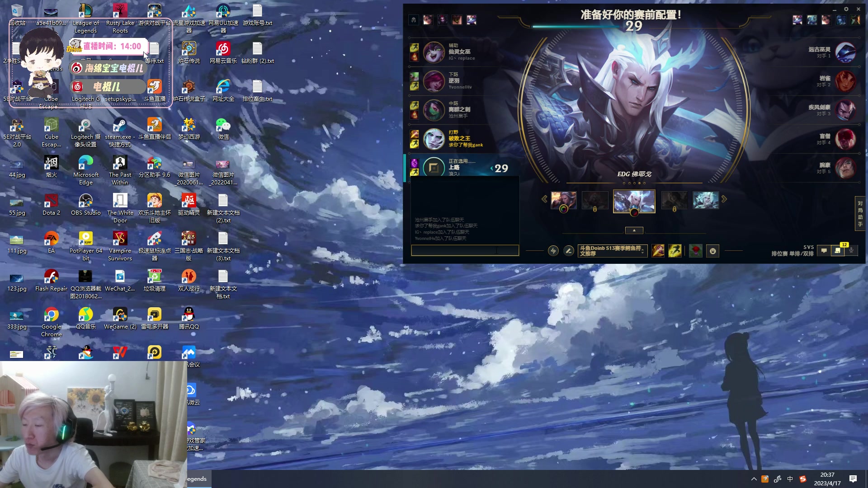Open 游戏账号.txt file on desktop
Screen dimensions: 868x488
[x=257, y=15]
